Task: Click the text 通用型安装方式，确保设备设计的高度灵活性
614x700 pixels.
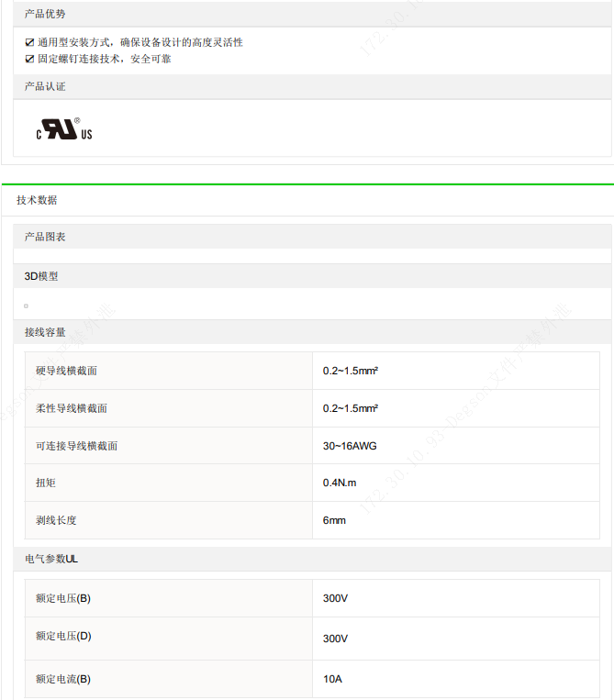Action: click(x=140, y=42)
